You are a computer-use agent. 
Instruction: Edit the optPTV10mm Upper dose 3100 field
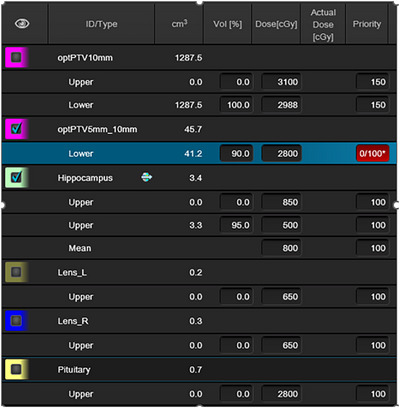click(x=281, y=82)
